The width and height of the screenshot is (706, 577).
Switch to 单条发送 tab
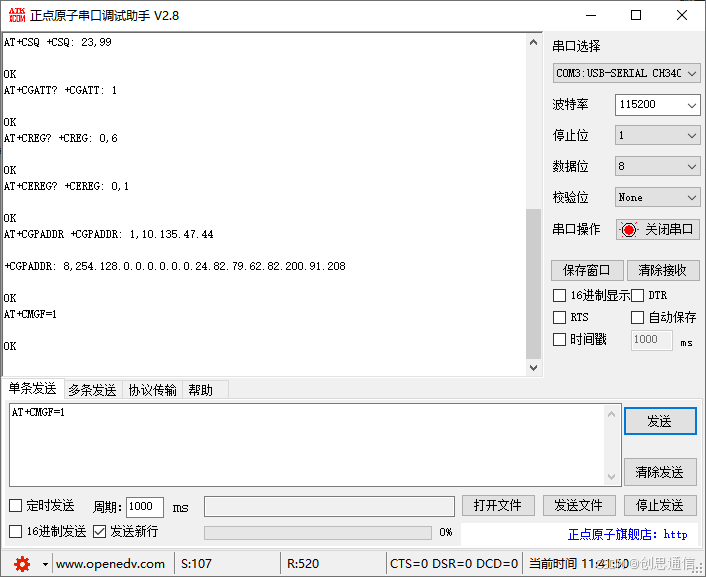click(x=32, y=388)
